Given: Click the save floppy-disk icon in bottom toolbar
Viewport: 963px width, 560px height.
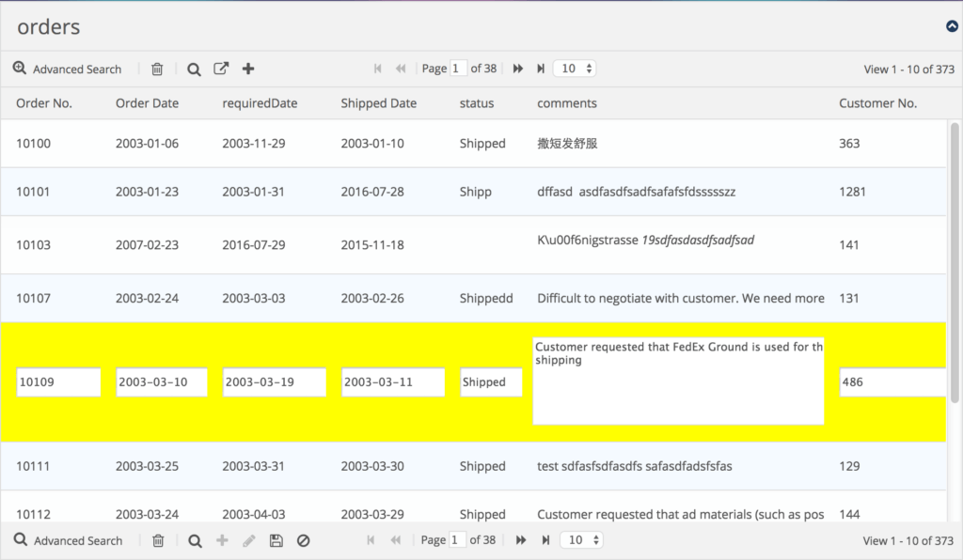Looking at the screenshot, I should coord(276,540).
